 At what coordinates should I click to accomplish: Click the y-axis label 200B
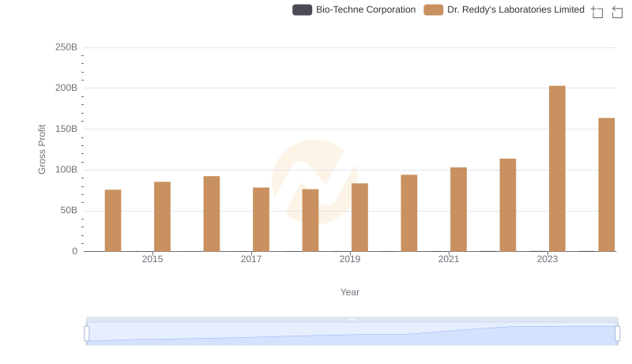66,88
